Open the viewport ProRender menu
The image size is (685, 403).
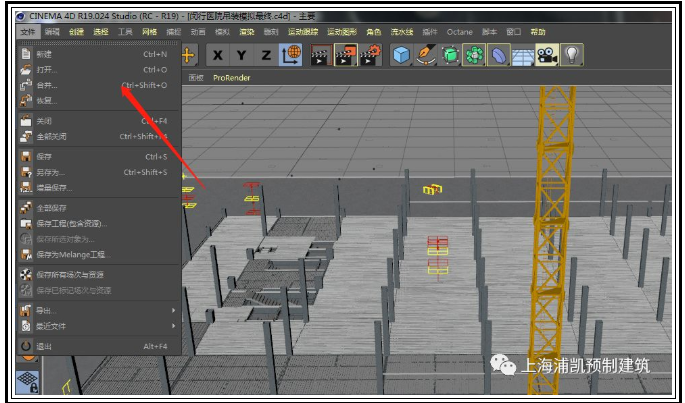[232, 78]
